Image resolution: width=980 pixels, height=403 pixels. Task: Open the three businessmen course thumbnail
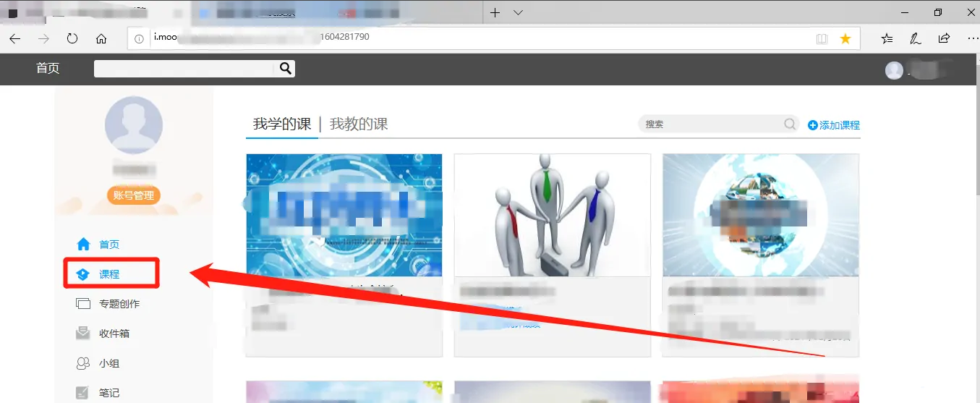point(553,216)
